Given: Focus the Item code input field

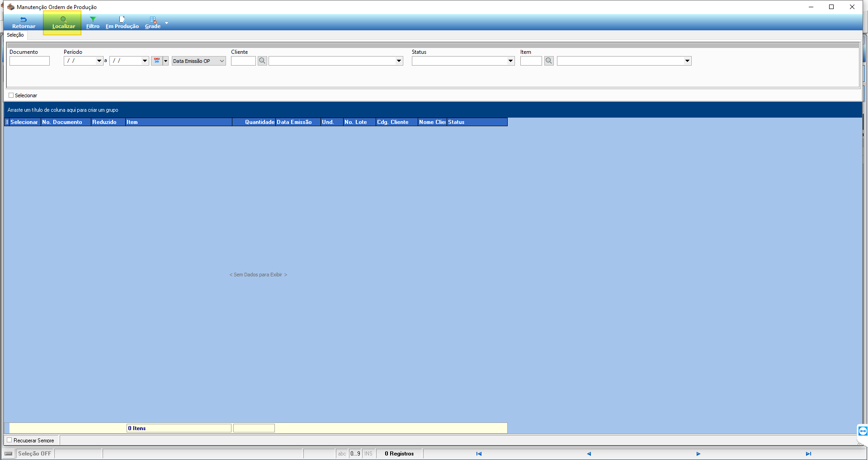Looking at the screenshot, I should click(x=531, y=61).
